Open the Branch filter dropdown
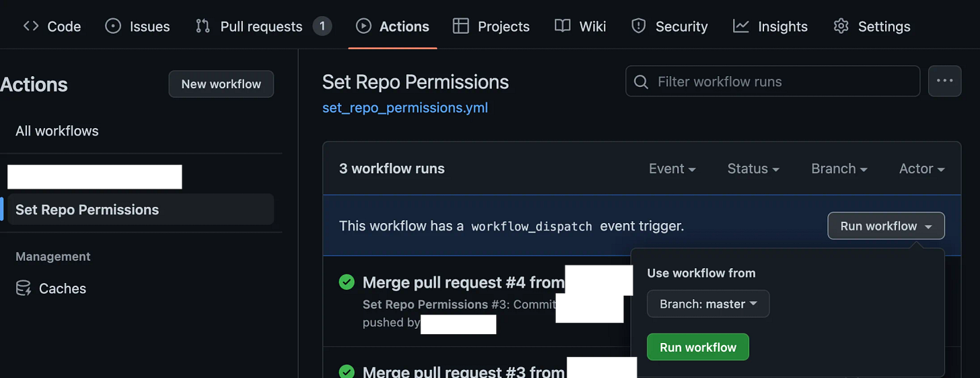The width and height of the screenshot is (980, 378). 839,168
